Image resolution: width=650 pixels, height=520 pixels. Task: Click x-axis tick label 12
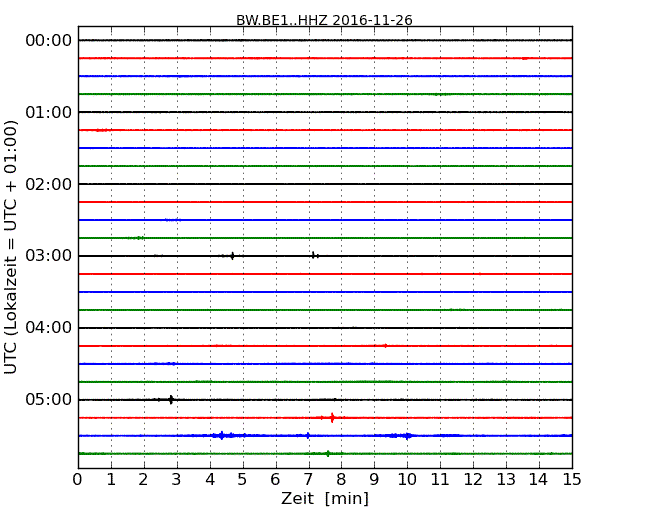473,480
